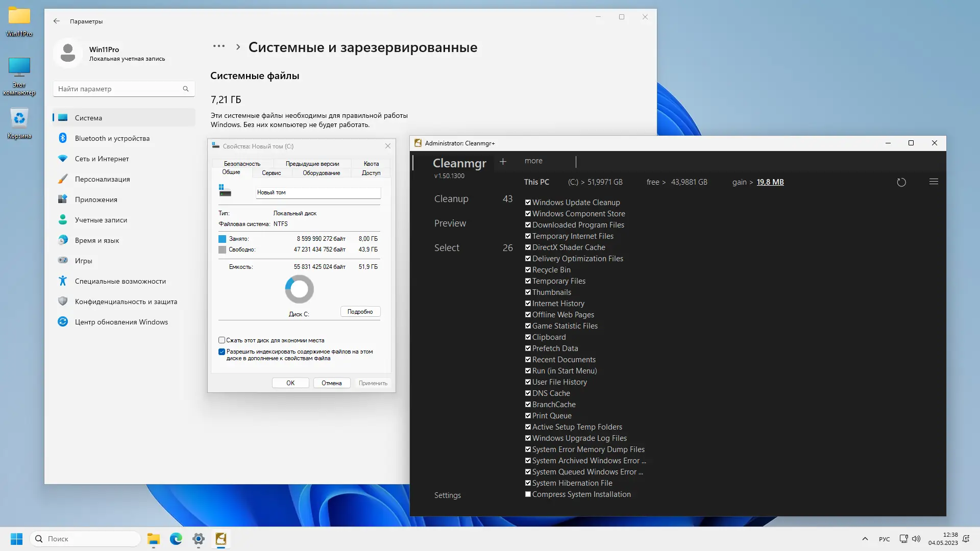980x551 pixels.
Task: Click the plus icon next to Cleanmgr title
Action: point(503,161)
